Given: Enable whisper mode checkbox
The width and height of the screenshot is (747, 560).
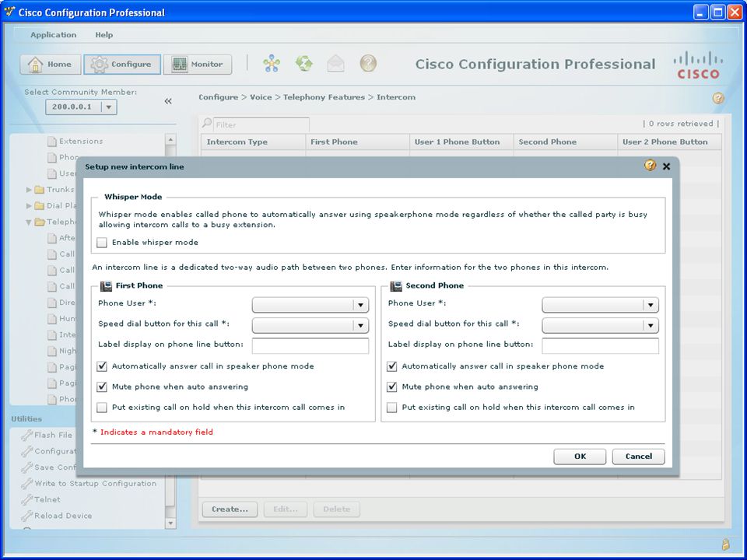Looking at the screenshot, I should (101, 243).
